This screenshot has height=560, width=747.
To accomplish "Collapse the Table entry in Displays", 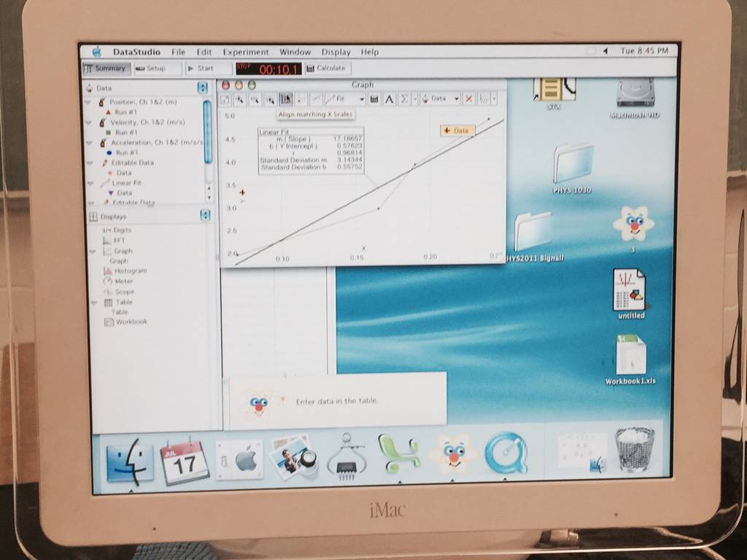I will point(94,303).
